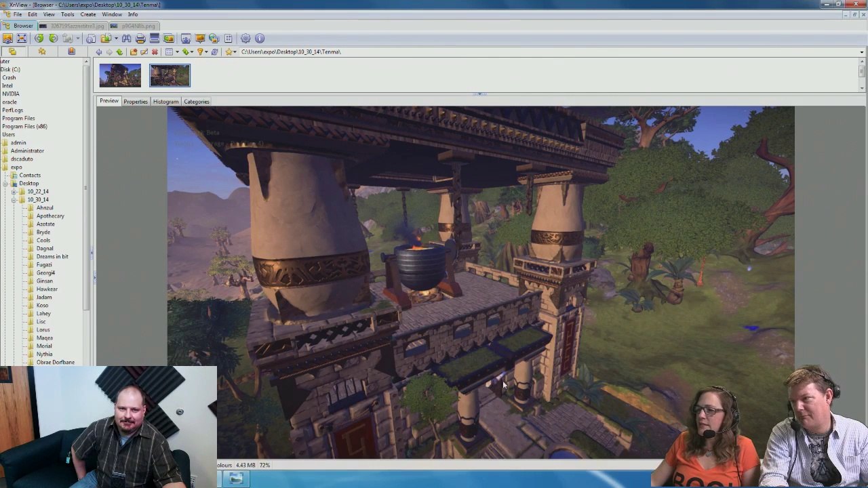
Task: Collapse the 10_30_14 folder node
Action: point(14,200)
